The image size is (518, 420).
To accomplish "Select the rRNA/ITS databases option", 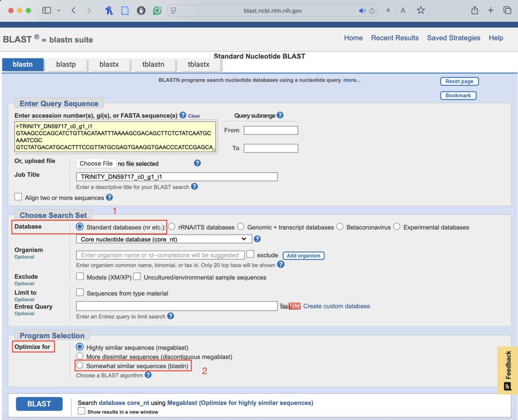I will coord(172,227).
